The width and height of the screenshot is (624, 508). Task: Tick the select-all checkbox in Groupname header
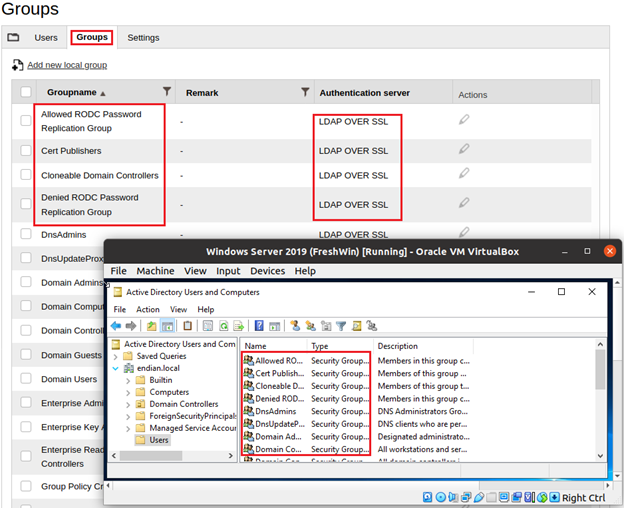(26, 92)
